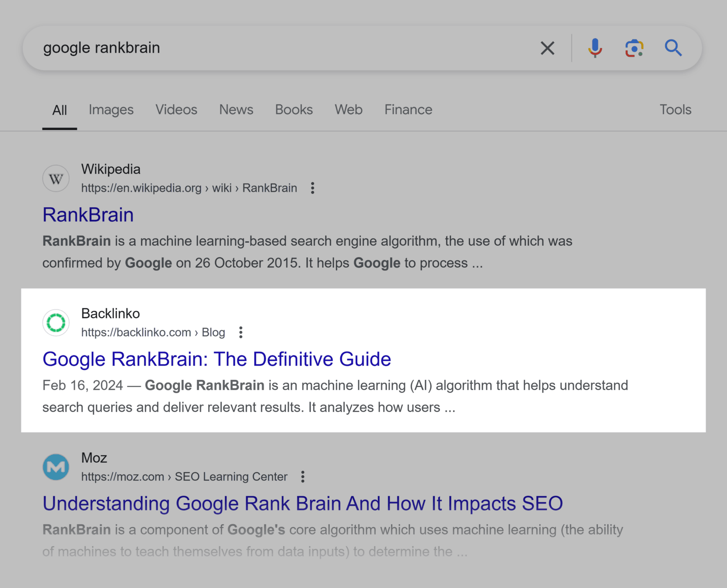Click the Moz site favicon
The height and width of the screenshot is (588, 727).
click(x=55, y=467)
